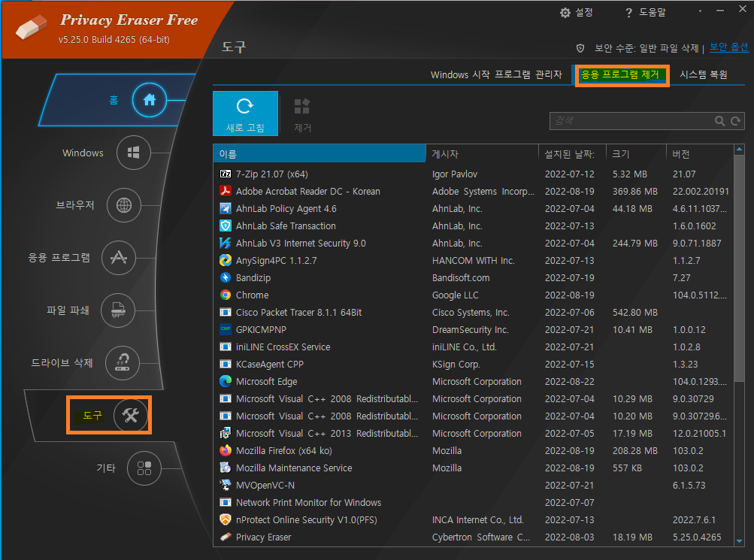The image size is (754, 560).
Task: Switch to 시스템 복원 tab
Action: pos(703,74)
